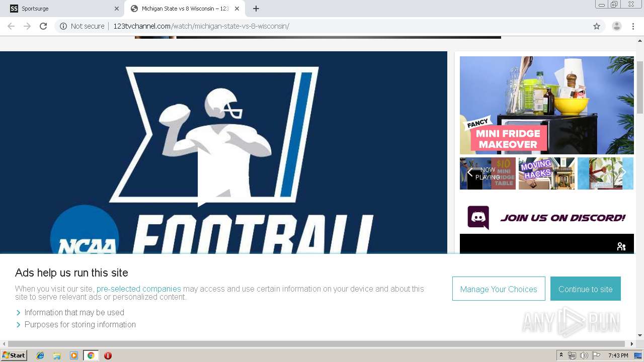
Task: Open the pre-selected companies link
Action: (x=138, y=289)
